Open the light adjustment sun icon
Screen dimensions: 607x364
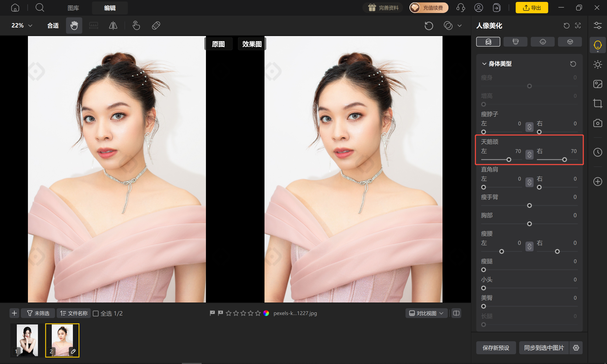coord(598,64)
